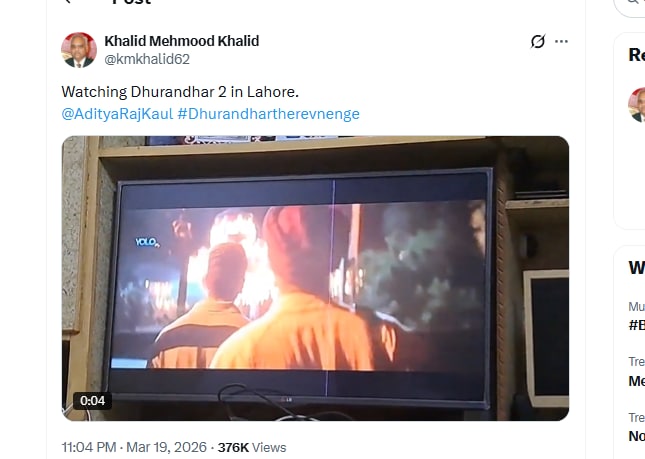
Task: Open the trending hashtag starting with #B
Action: [636, 325]
